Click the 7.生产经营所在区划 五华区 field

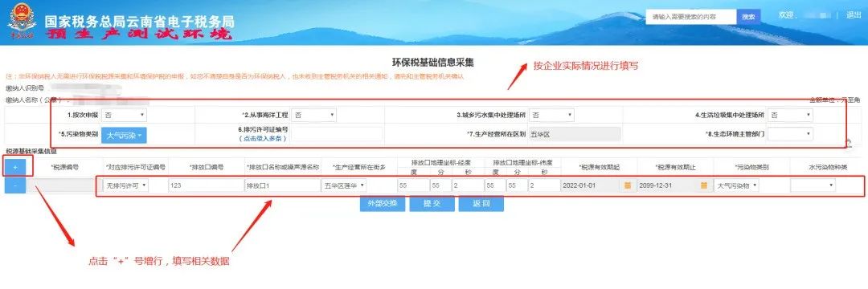(575, 134)
